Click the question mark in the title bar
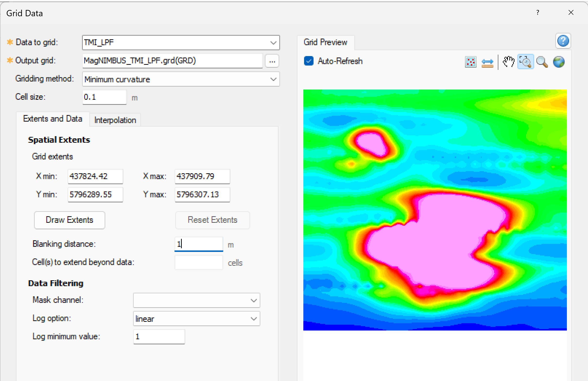588x381 pixels. click(538, 13)
